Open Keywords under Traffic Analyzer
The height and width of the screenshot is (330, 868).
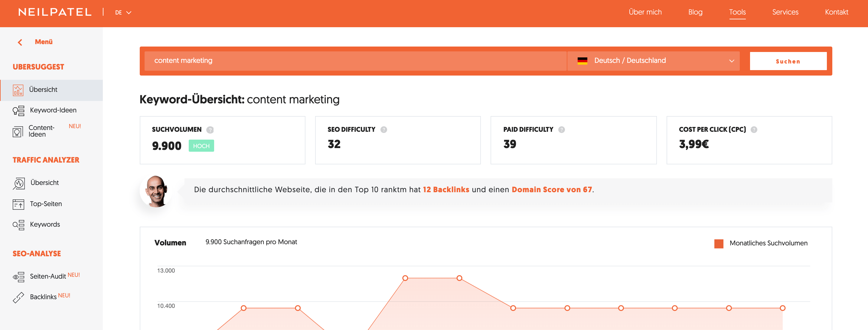pos(45,225)
